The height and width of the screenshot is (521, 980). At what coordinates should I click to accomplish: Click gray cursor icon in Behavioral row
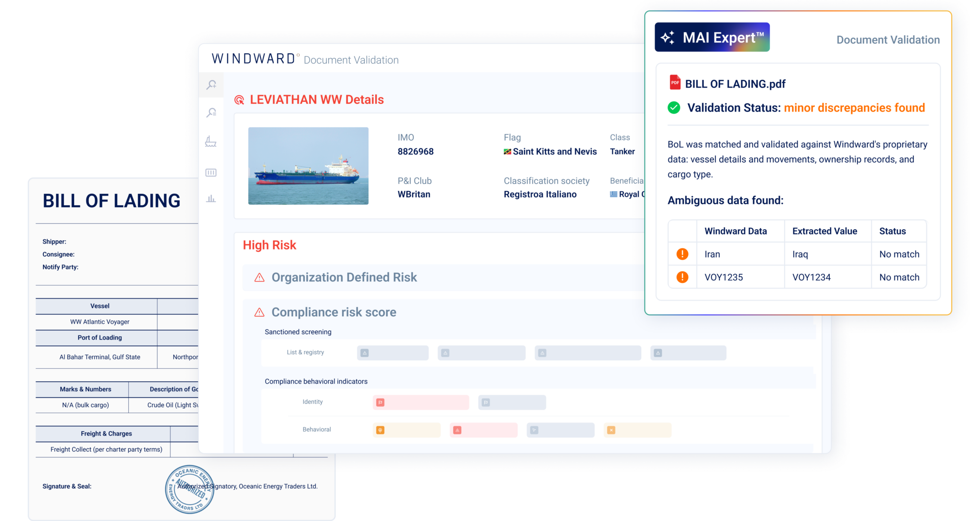[535, 430]
